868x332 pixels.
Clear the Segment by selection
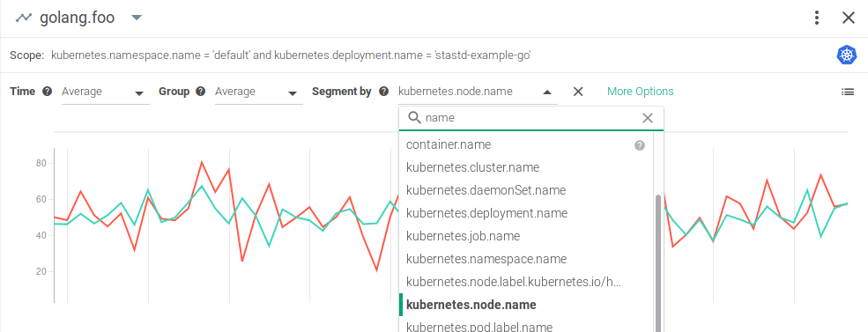pyautogui.click(x=578, y=92)
